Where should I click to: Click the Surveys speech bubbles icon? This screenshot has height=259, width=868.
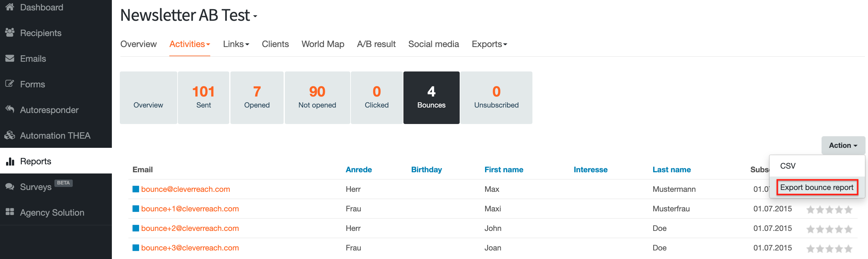(x=10, y=187)
